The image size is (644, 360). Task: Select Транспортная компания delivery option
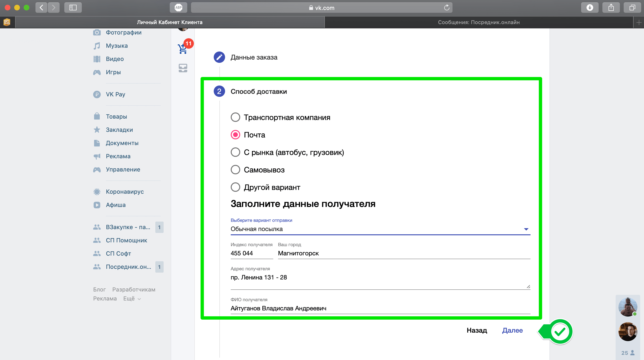point(235,117)
